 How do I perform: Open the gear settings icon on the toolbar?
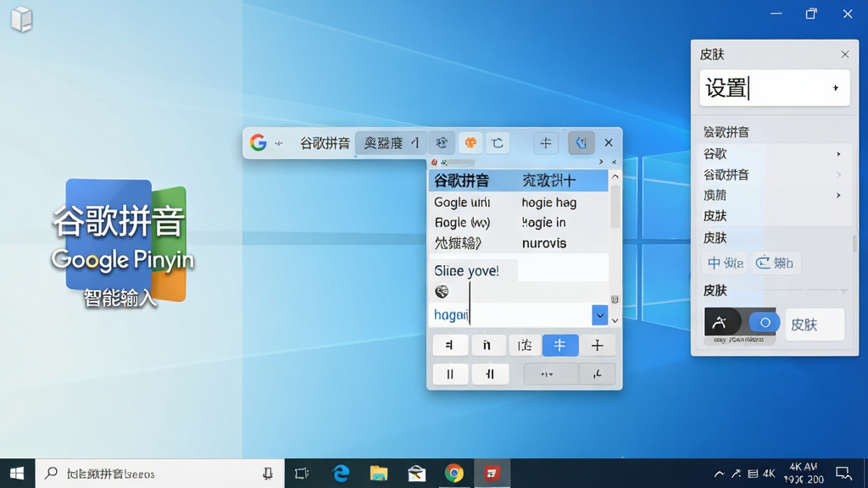[x=441, y=143]
